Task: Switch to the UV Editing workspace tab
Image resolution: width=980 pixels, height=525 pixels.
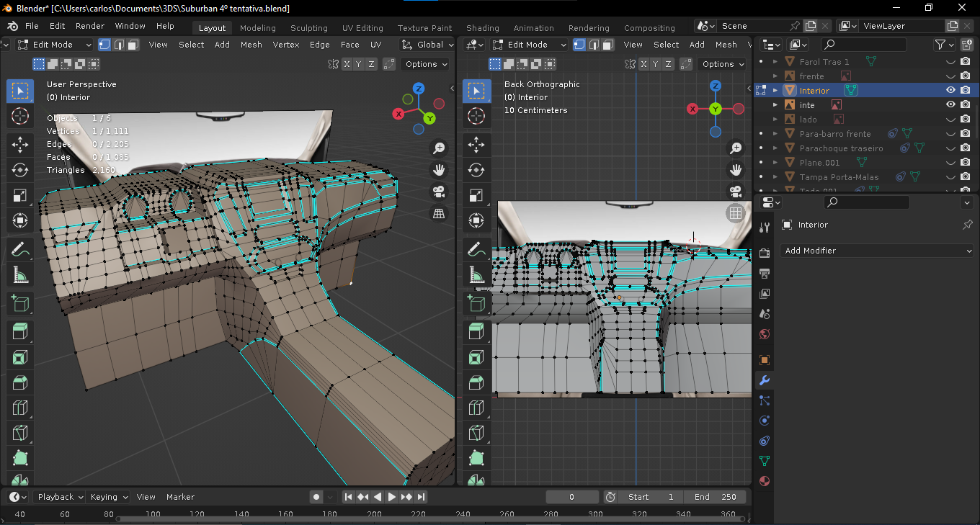Action: coord(362,28)
